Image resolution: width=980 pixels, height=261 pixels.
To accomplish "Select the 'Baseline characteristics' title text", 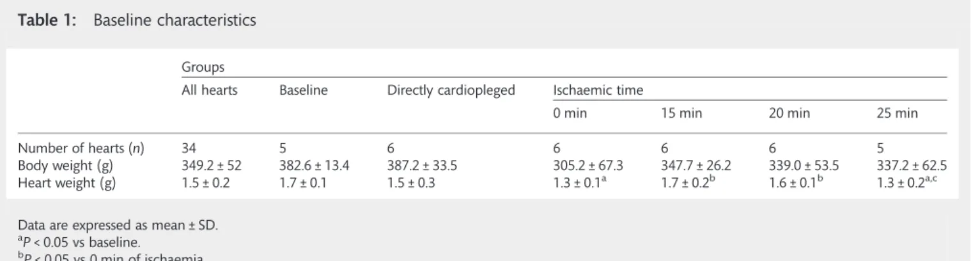I will pos(175,21).
